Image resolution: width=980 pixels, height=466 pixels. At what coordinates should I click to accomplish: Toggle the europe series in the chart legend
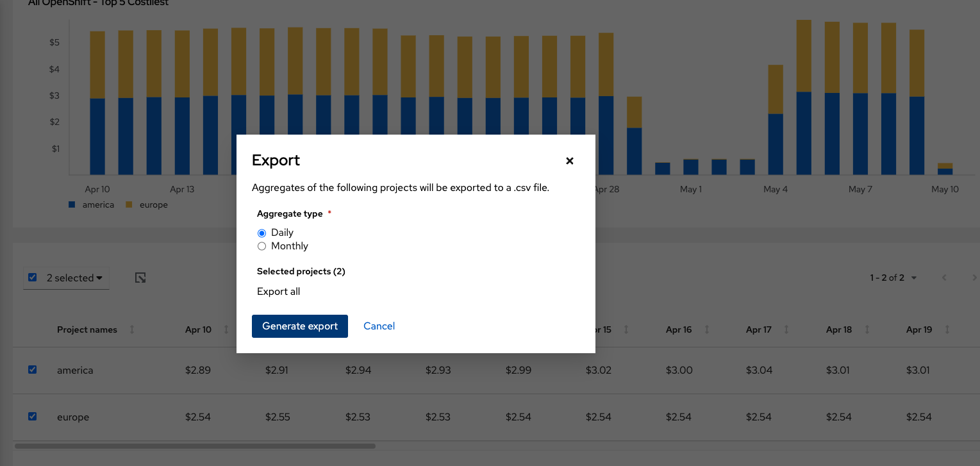click(146, 204)
